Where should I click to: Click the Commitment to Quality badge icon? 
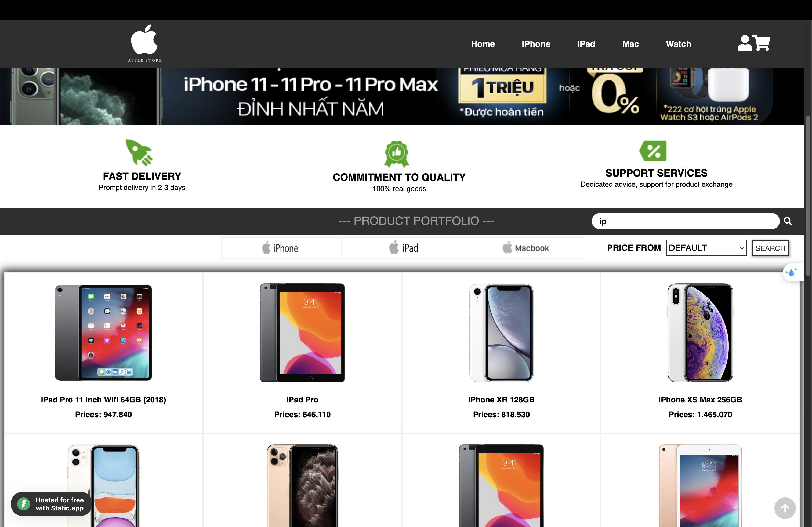(x=396, y=154)
